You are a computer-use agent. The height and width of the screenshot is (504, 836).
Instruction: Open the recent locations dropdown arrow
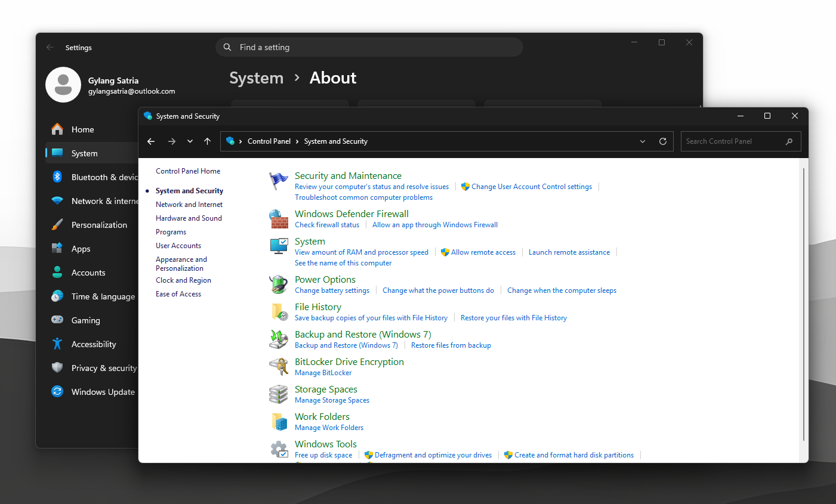click(x=190, y=141)
